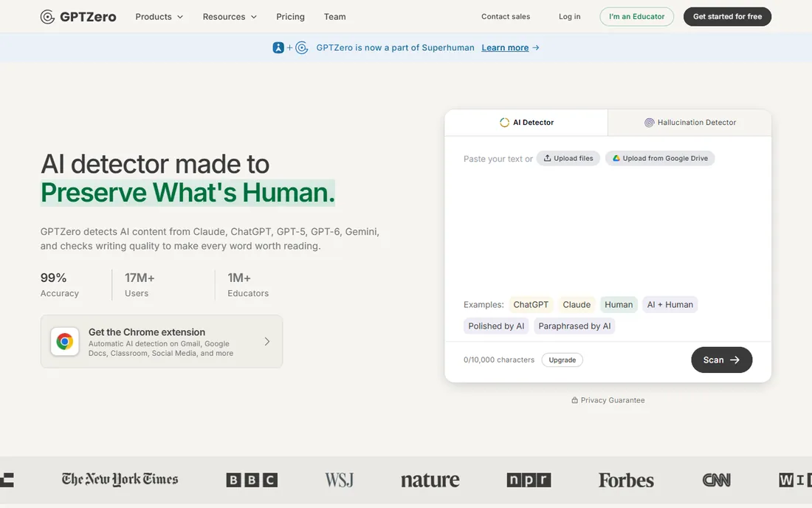Click the Upgrade button
This screenshot has width=812, height=508.
[x=562, y=360]
